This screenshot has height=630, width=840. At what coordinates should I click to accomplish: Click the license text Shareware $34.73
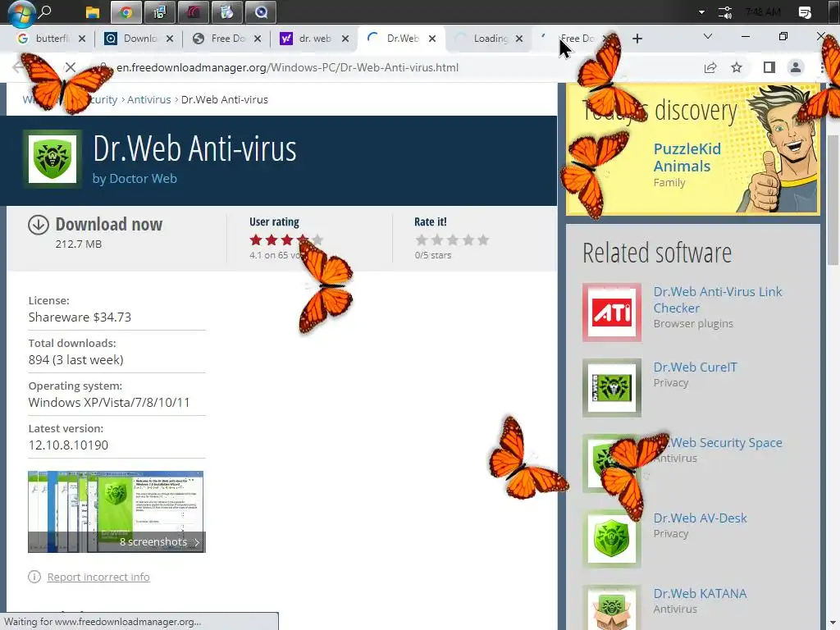80,317
